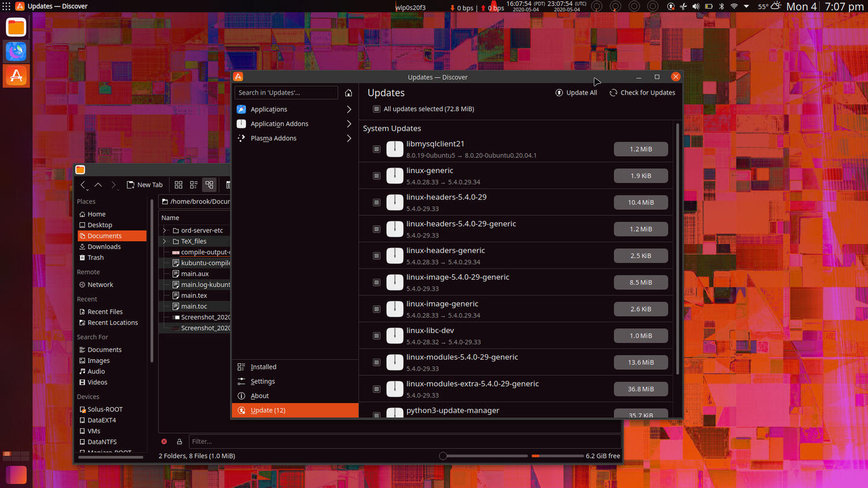Open the Applications category icon in Discover
This screenshot has width=868, height=488.
(x=241, y=109)
